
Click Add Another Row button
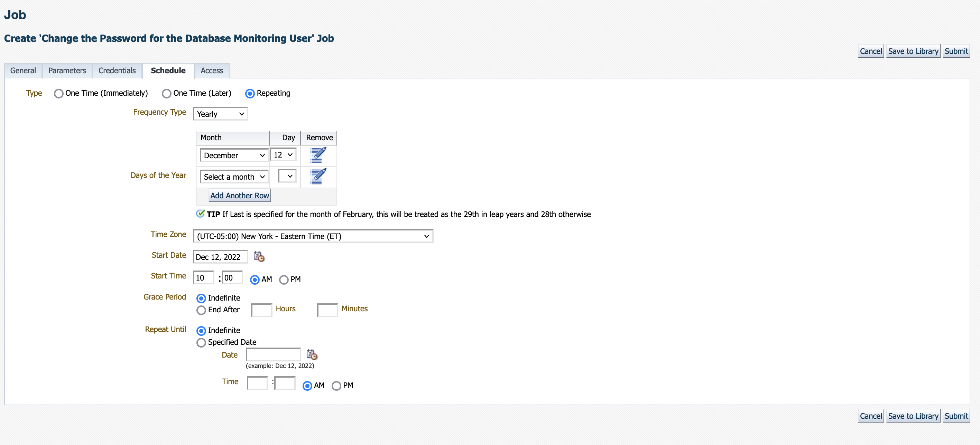[x=240, y=196]
